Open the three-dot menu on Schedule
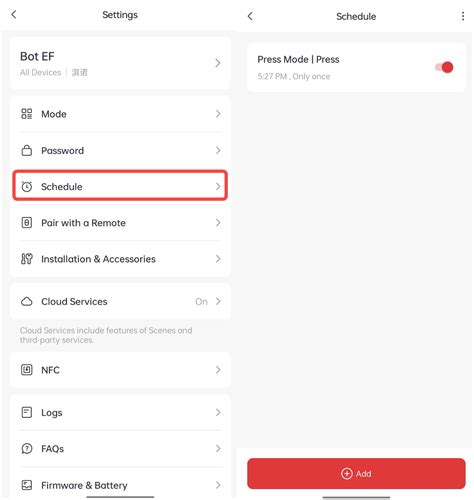This screenshot has height=500, width=474. click(x=463, y=16)
